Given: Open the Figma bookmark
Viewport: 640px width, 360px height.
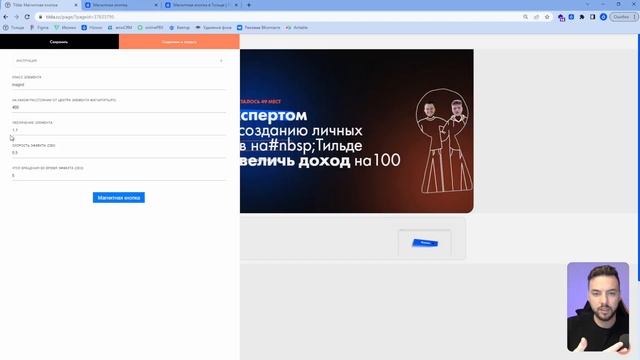Looking at the screenshot, I should pyautogui.click(x=39, y=27).
